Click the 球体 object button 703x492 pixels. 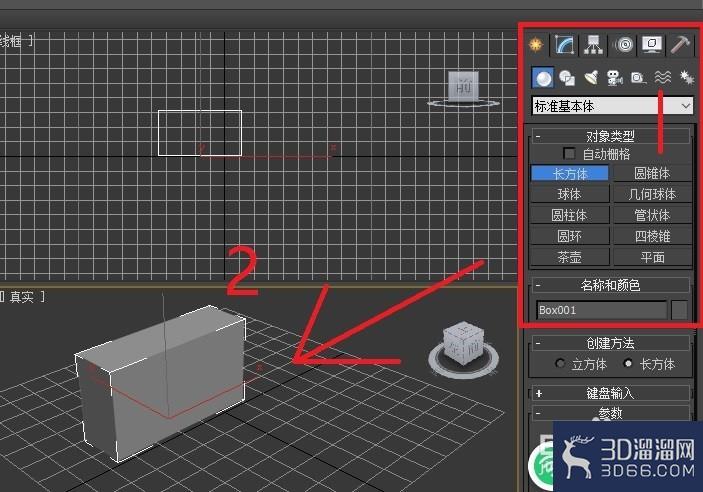point(570,194)
